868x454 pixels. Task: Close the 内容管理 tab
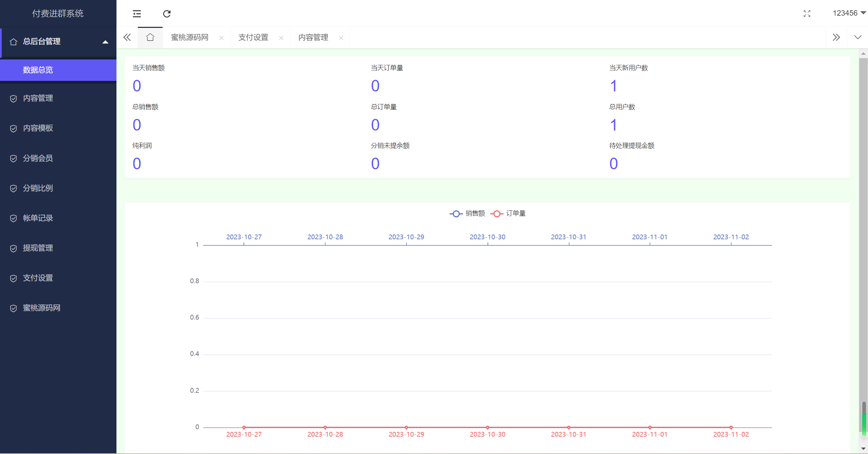pyautogui.click(x=341, y=38)
